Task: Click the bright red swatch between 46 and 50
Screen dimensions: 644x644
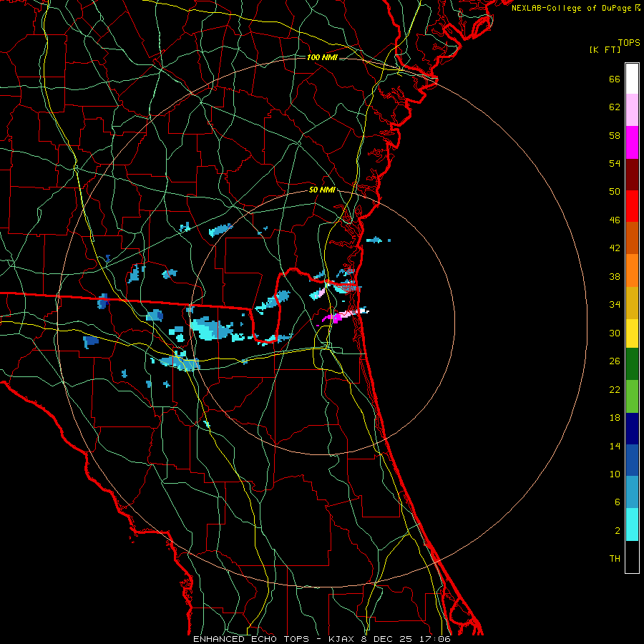Action: pos(632,206)
